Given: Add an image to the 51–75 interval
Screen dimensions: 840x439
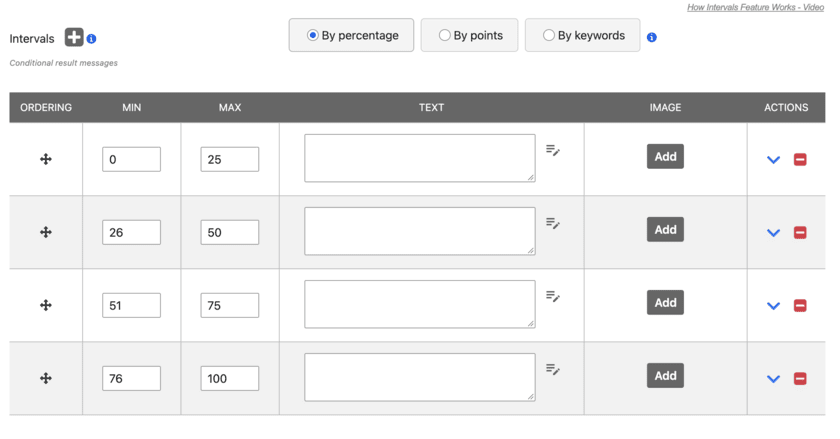Looking at the screenshot, I should 665,303.
